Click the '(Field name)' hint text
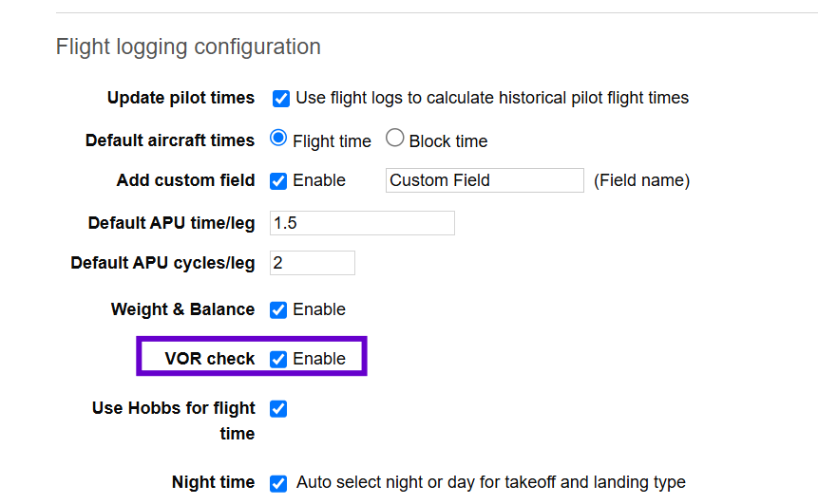Viewport: 818px width, 504px height. [x=641, y=180]
